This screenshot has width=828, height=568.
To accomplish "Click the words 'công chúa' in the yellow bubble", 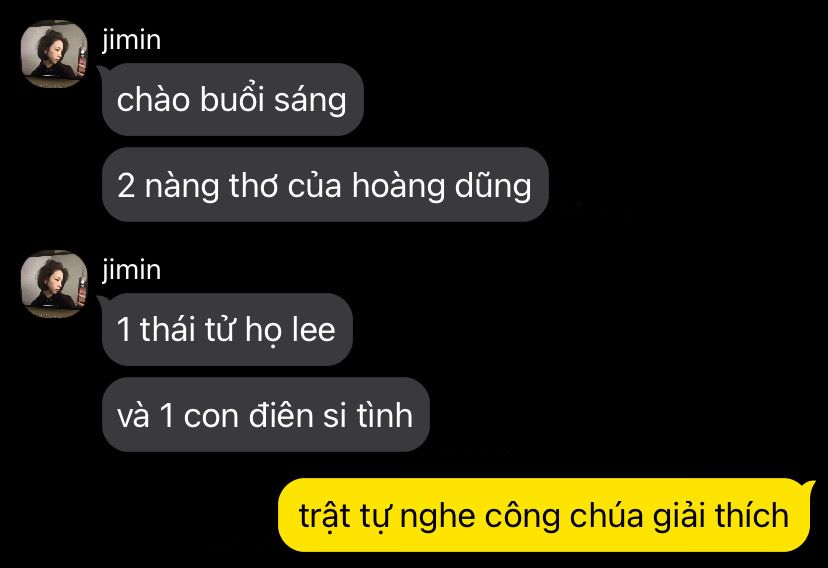I will (564, 515).
